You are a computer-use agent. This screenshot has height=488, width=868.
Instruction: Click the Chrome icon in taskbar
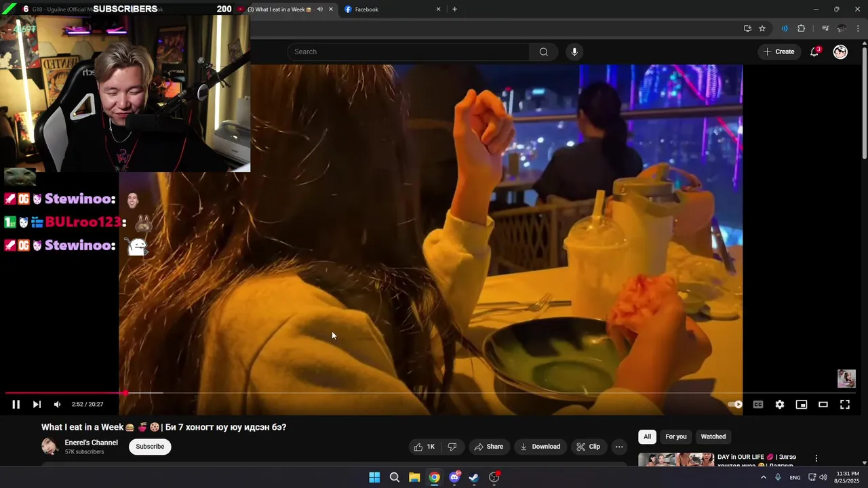coord(434,477)
